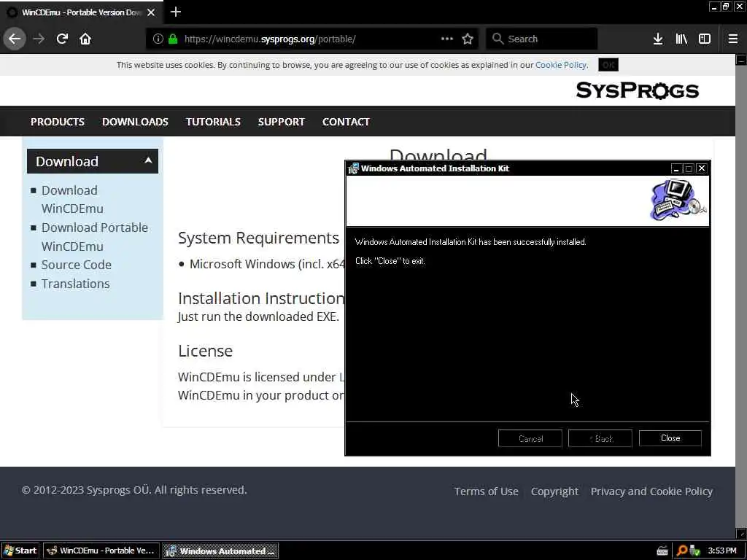Viewport: 747px width, 560px height.
Task: Open the DOWNLOADS menu
Action: point(135,122)
